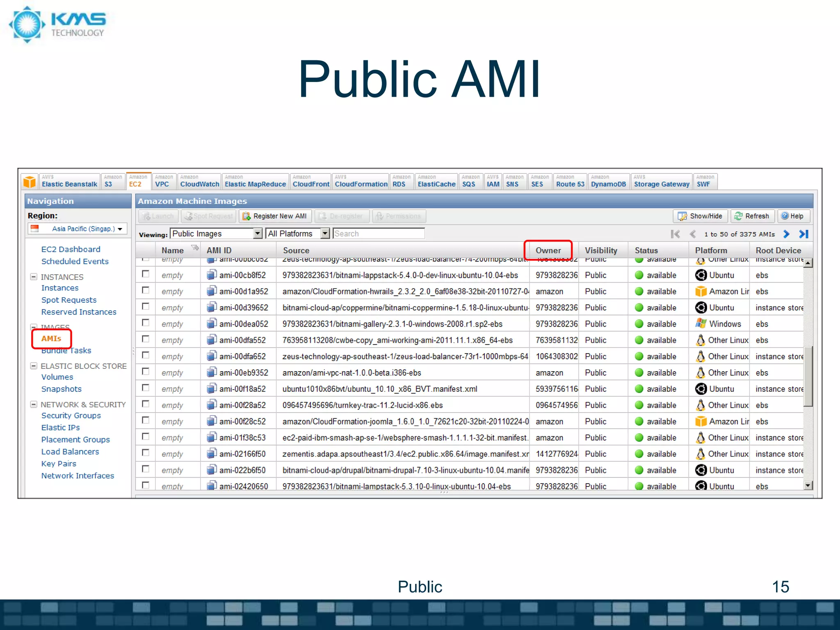Click the AMI icon for ami-01f38c53
The image size is (840, 630).
211,437
